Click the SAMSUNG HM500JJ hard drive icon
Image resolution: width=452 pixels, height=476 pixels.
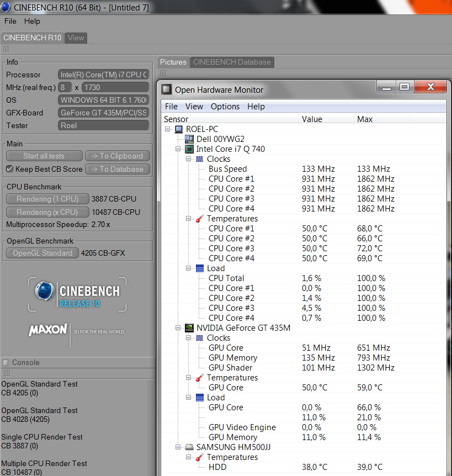click(x=189, y=447)
